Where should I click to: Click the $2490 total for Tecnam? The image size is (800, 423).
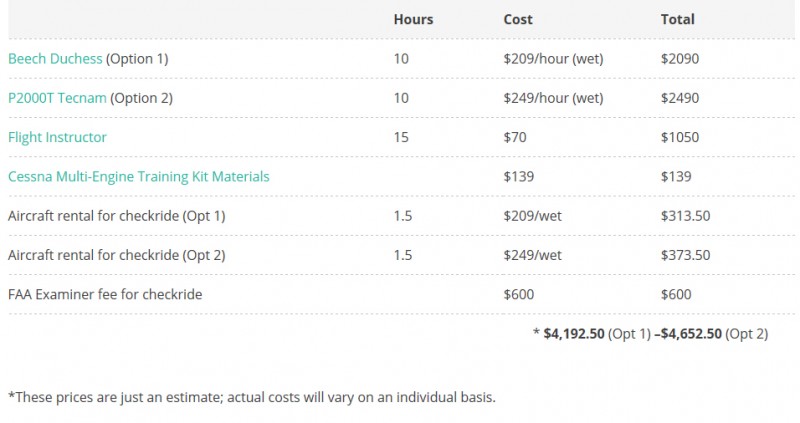680,98
